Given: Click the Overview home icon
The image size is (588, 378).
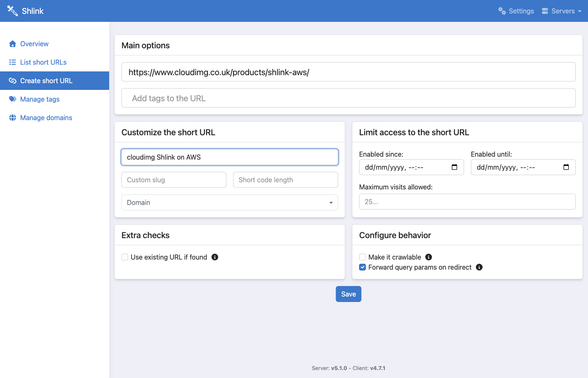Looking at the screenshot, I should coord(13,44).
